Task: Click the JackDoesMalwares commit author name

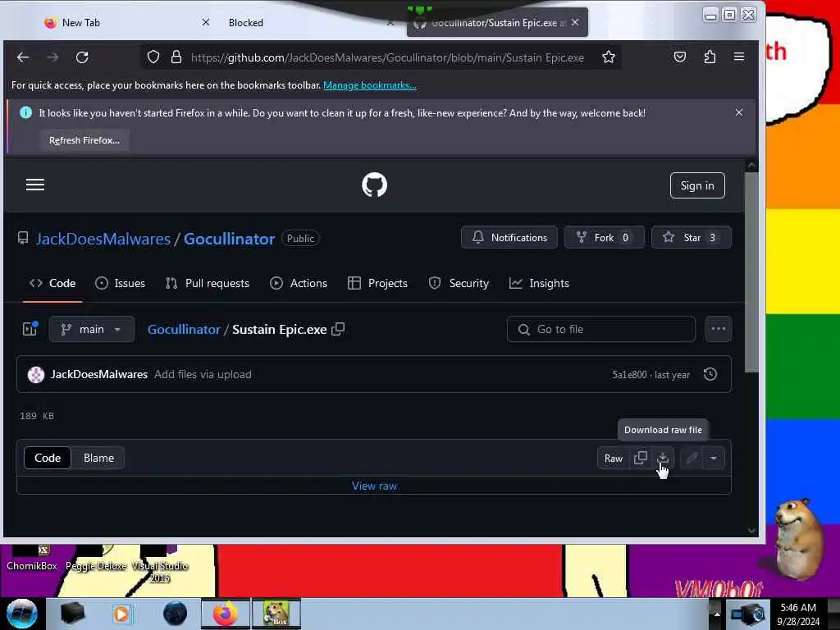Action: [x=99, y=374]
